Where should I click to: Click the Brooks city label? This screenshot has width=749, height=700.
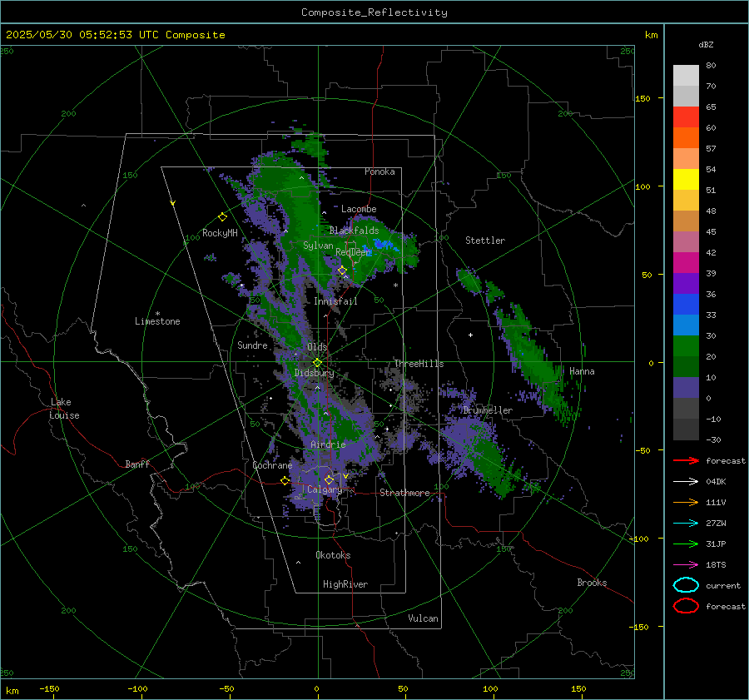(x=592, y=583)
